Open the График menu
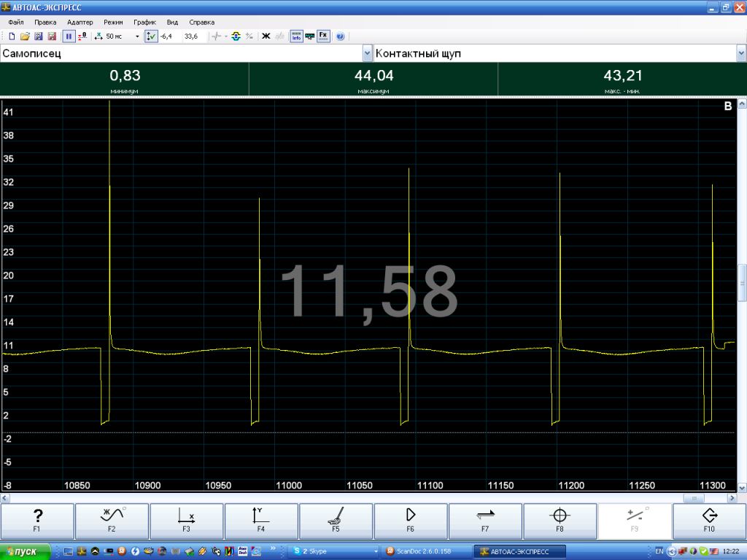 coord(145,22)
